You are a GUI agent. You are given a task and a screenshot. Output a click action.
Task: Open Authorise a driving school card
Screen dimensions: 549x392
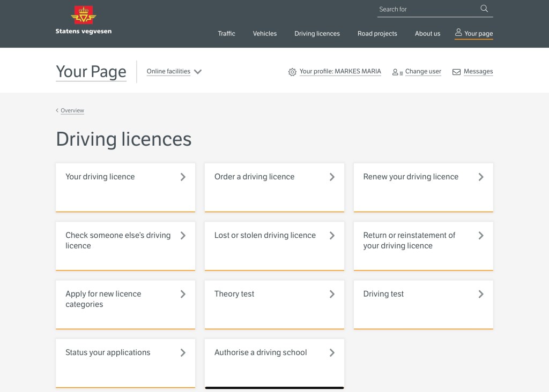[274, 362]
